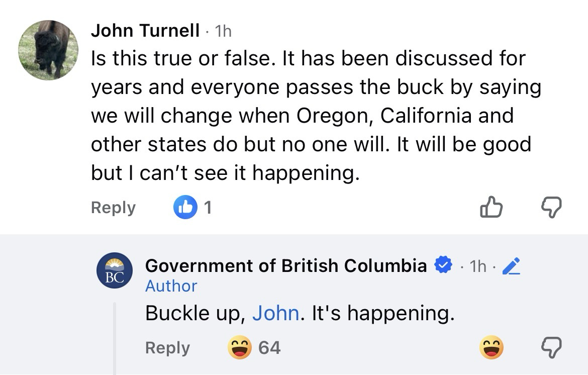Click the blue like reaction icon
588x375 pixels.
(184, 207)
